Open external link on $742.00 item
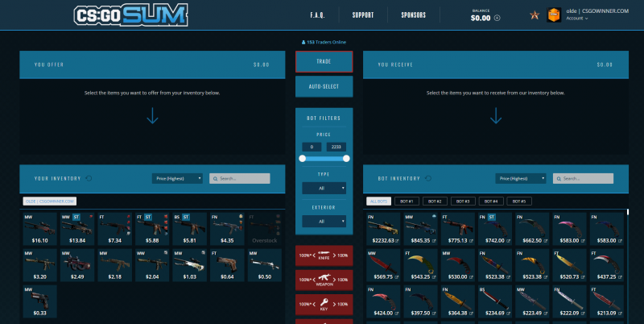 click(x=508, y=241)
